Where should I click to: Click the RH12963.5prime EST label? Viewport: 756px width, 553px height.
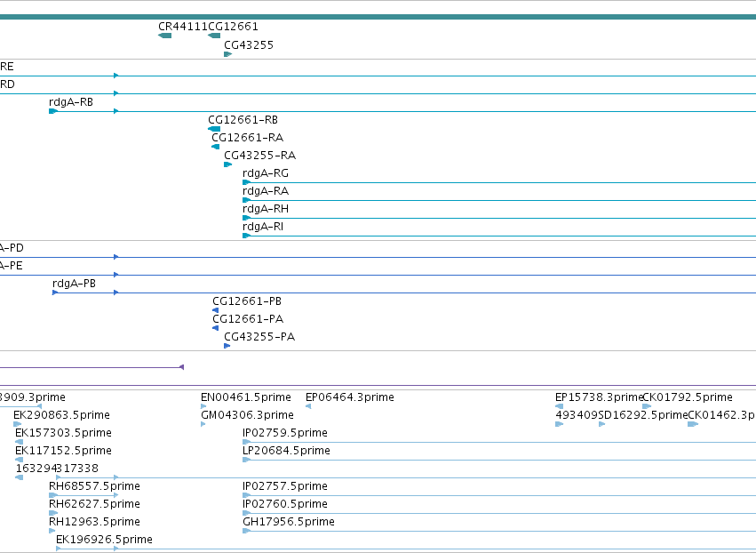pyautogui.click(x=94, y=522)
